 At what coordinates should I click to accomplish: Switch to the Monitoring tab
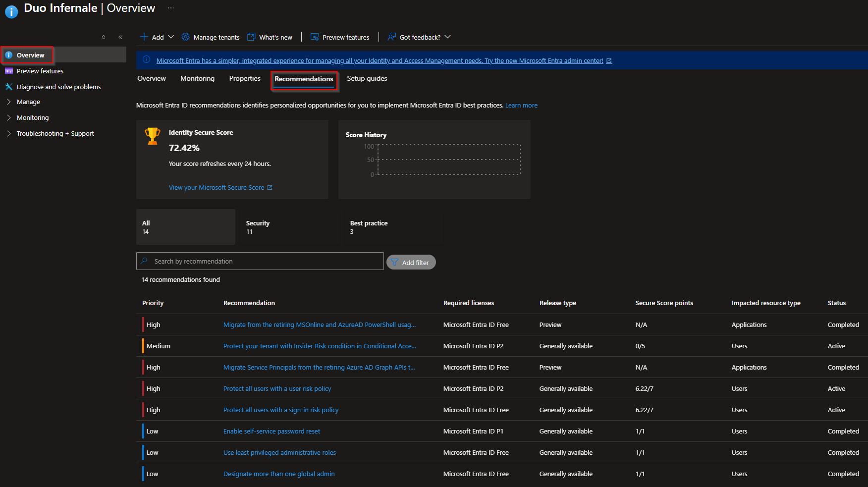pos(197,78)
